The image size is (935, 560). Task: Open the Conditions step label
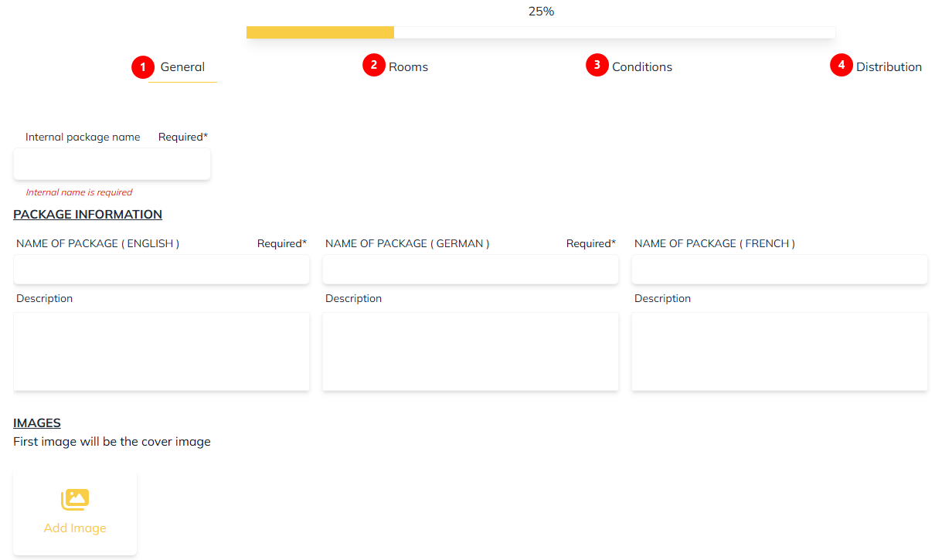641,67
